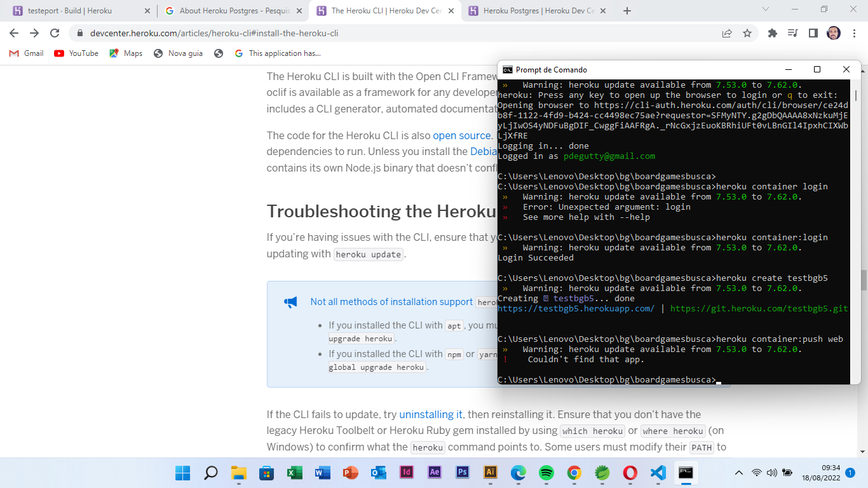Open Maps bookmark

point(126,53)
